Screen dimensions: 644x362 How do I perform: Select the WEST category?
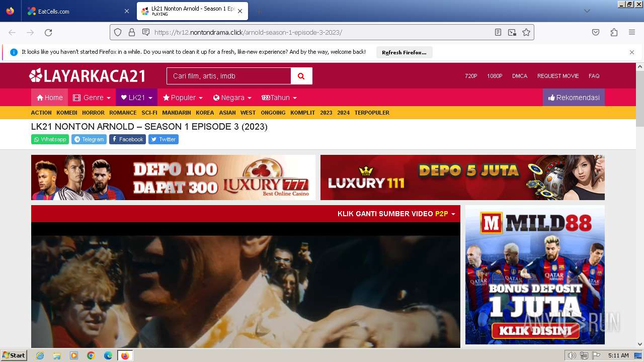248,113
